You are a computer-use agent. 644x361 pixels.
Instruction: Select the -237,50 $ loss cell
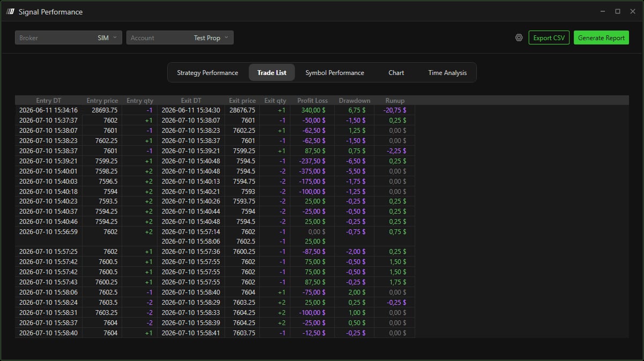(x=312, y=161)
